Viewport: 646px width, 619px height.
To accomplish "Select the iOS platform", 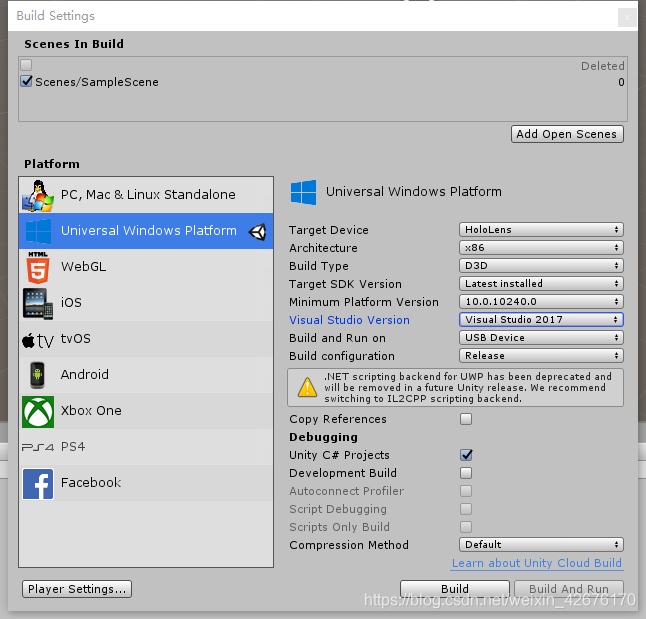I will point(146,303).
